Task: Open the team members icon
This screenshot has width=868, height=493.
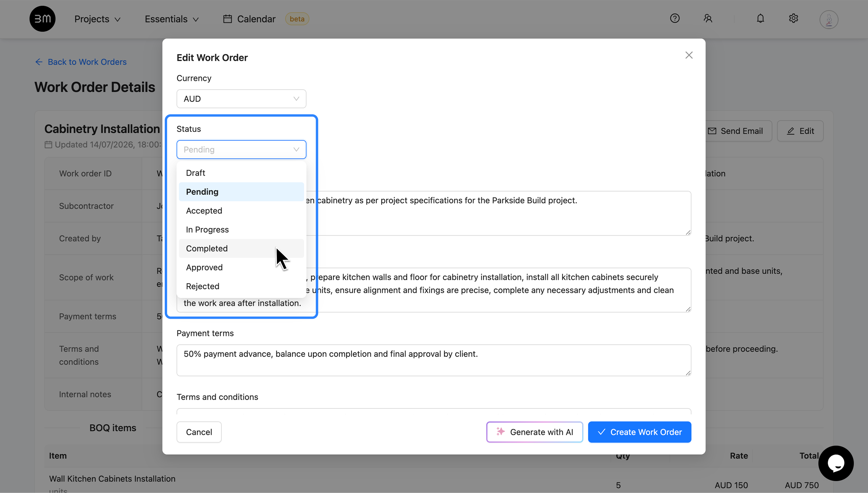Action: [x=708, y=18]
